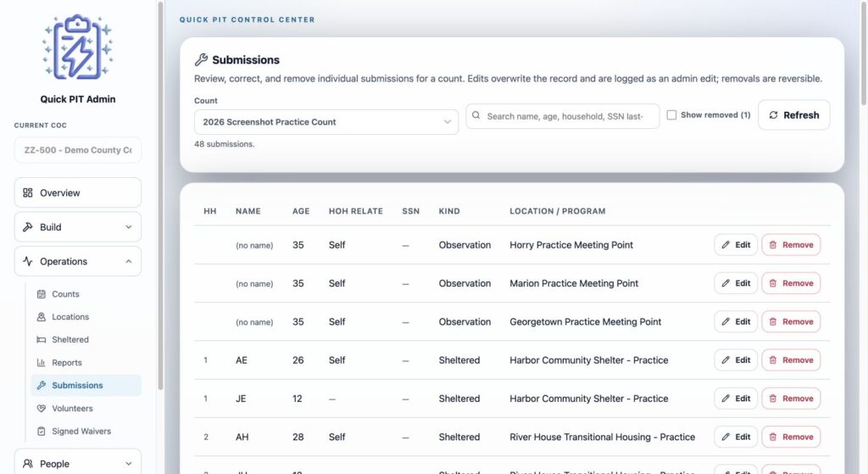Click the magnifier icon in search box

pyautogui.click(x=476, y=115)
